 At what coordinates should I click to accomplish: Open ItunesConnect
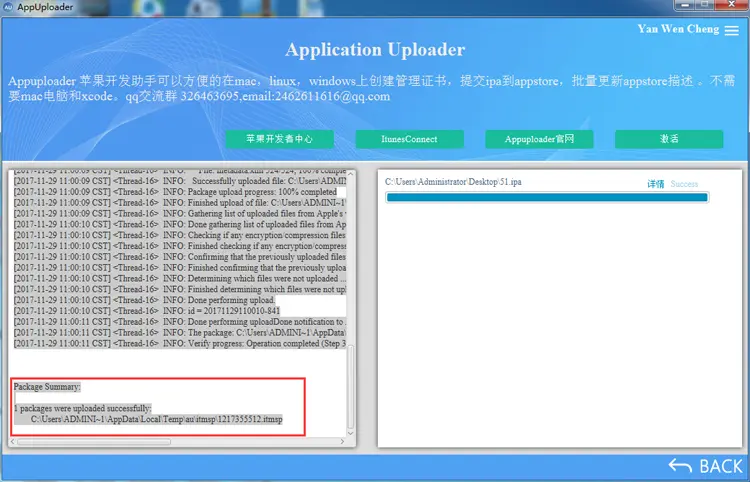409,139
